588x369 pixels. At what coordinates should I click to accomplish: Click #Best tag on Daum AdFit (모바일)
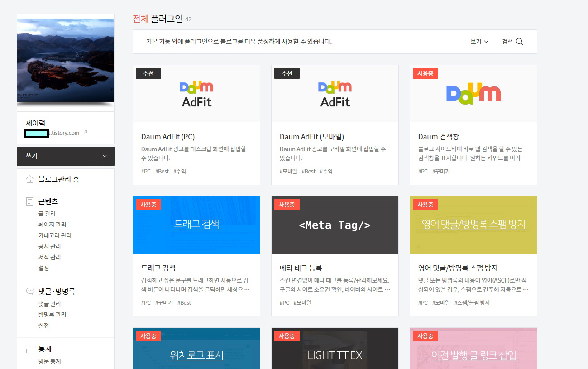[x=309, y=172]
